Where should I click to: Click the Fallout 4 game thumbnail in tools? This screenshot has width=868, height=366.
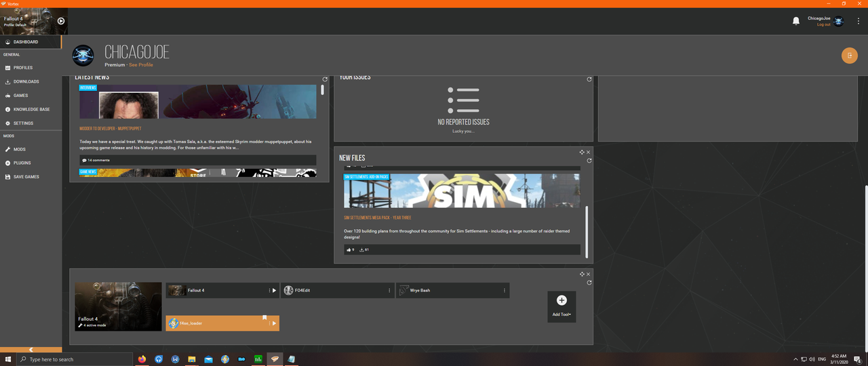[119, 306]
